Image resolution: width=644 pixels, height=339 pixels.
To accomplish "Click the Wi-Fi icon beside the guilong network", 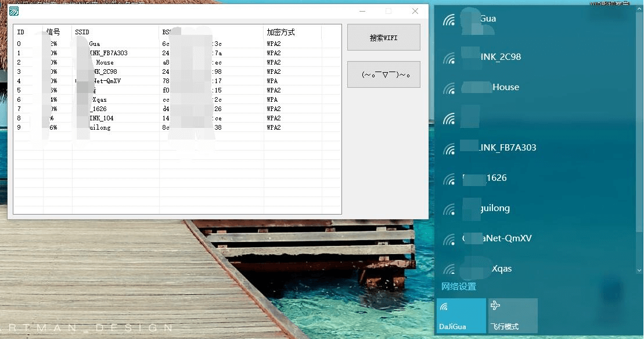I will (449, 209).
